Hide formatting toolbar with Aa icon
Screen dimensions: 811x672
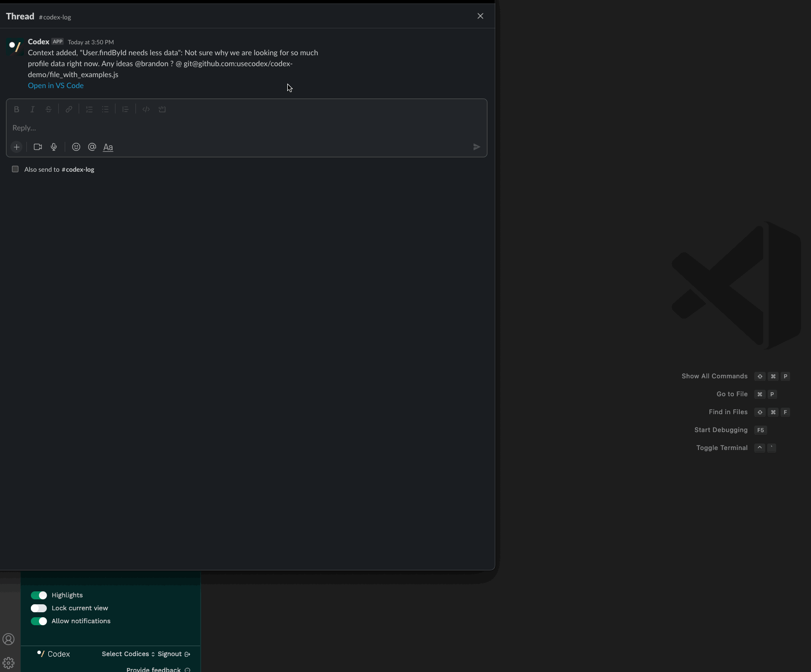coord(108,147)
